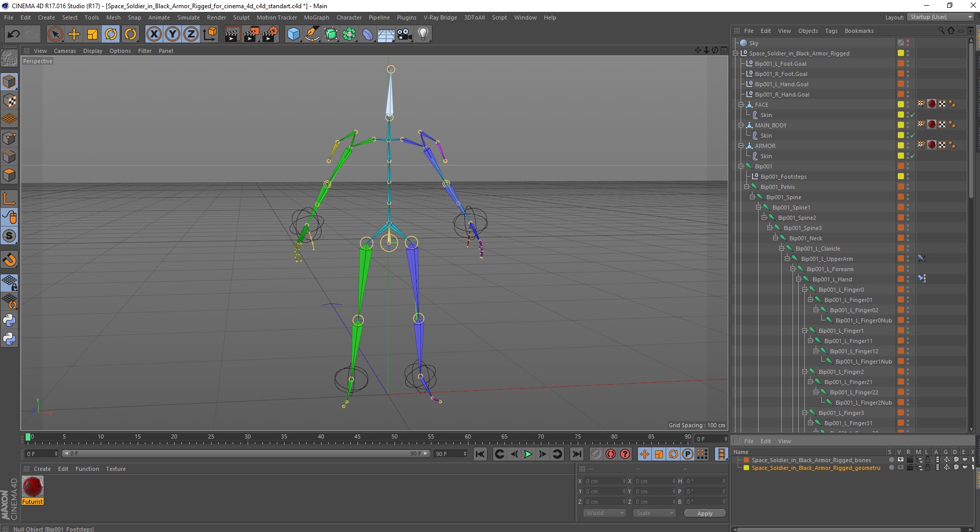
Task: Toggle X axis lock
Action: pyautogui.click(x=154, y=34)
